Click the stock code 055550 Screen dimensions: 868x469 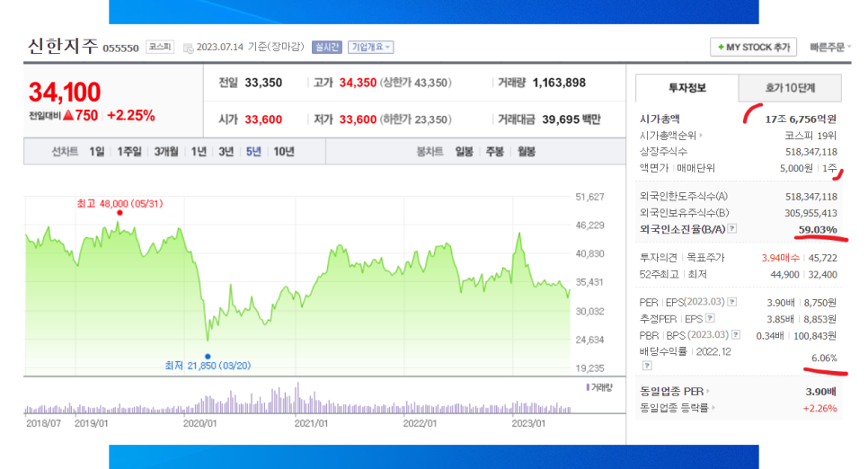pyautogui.click(x=120, y=49)
